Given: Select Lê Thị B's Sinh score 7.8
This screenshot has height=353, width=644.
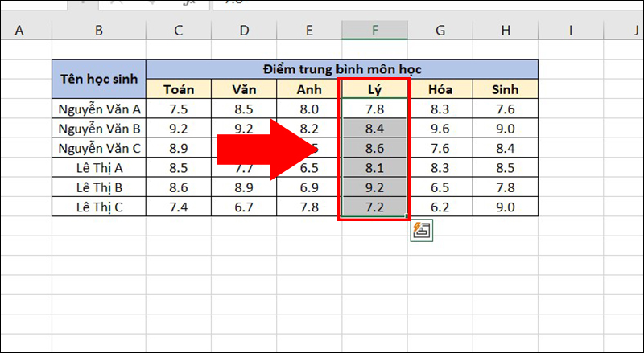Looking at the screenshot, I should pos(506,187).
